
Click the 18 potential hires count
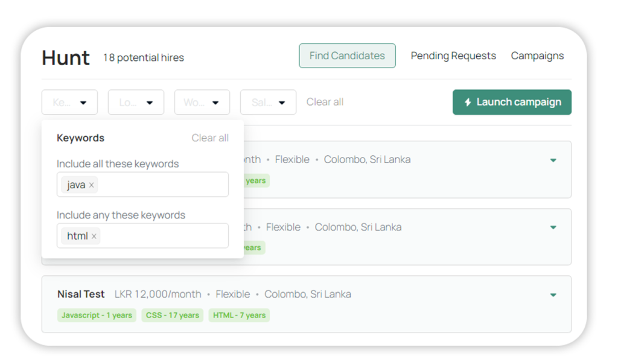144,57
